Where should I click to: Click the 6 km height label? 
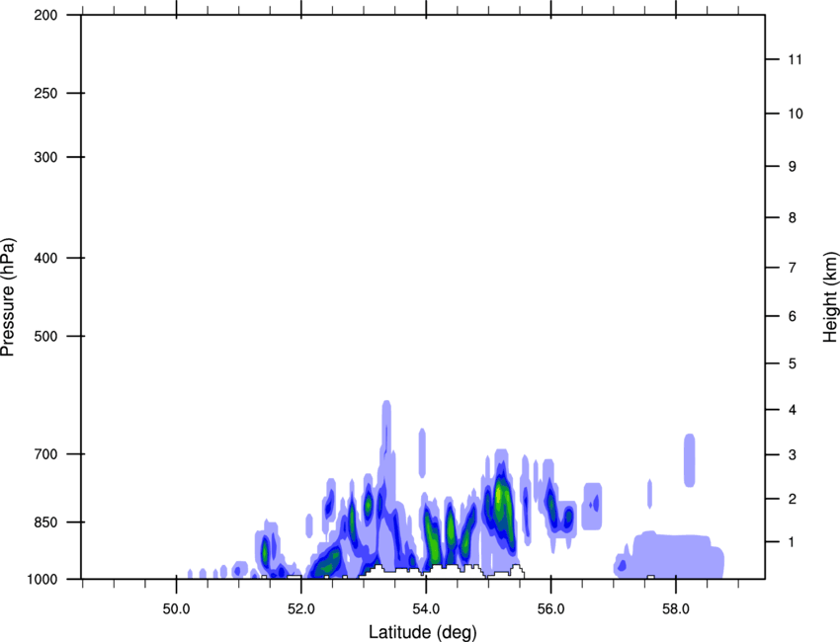pos(793,316)
